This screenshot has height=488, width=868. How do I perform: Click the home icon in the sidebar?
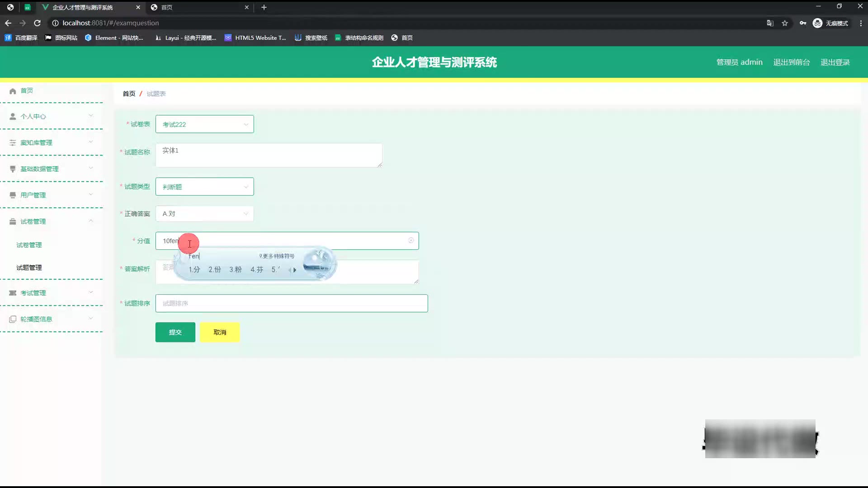[x=13, y=91]
